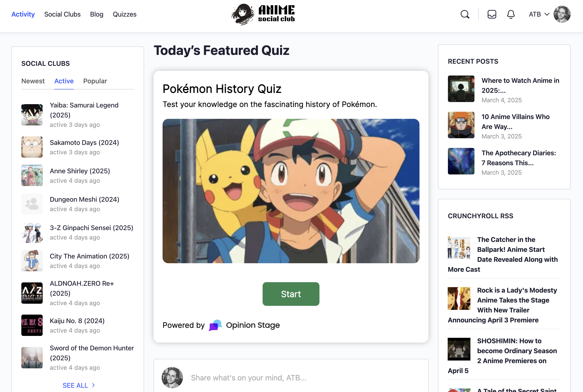
Task: Open '10 Anime Villains Who Are Way...' post
Action: coord(515,122)
